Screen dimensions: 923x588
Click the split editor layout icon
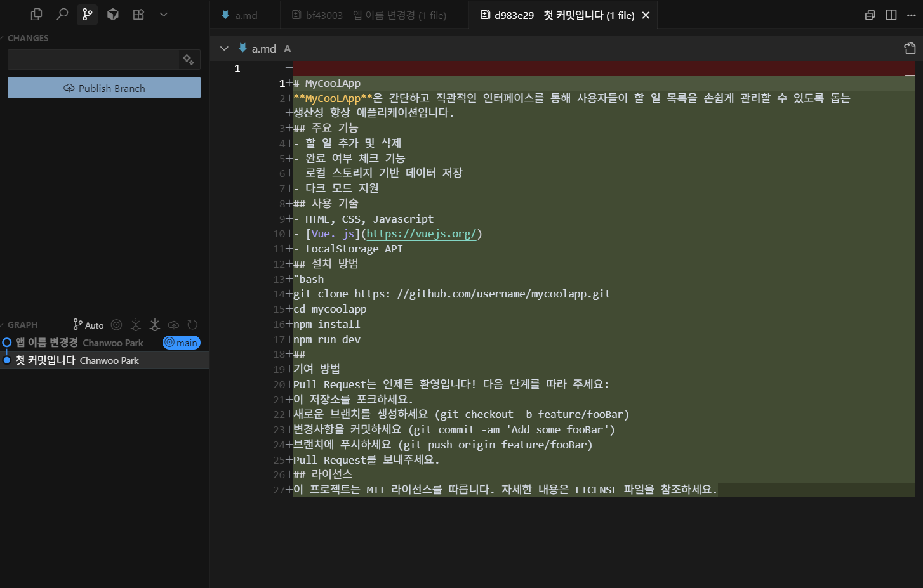coord(891,15)
